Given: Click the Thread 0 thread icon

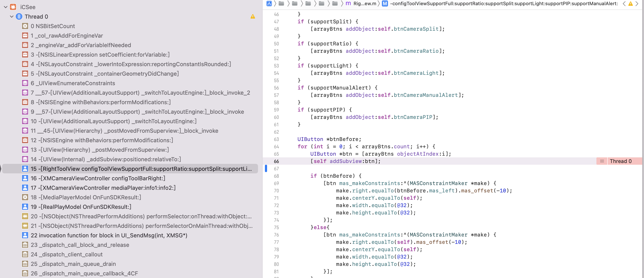Looking at the screenshot, I should [x=19, y=16].
